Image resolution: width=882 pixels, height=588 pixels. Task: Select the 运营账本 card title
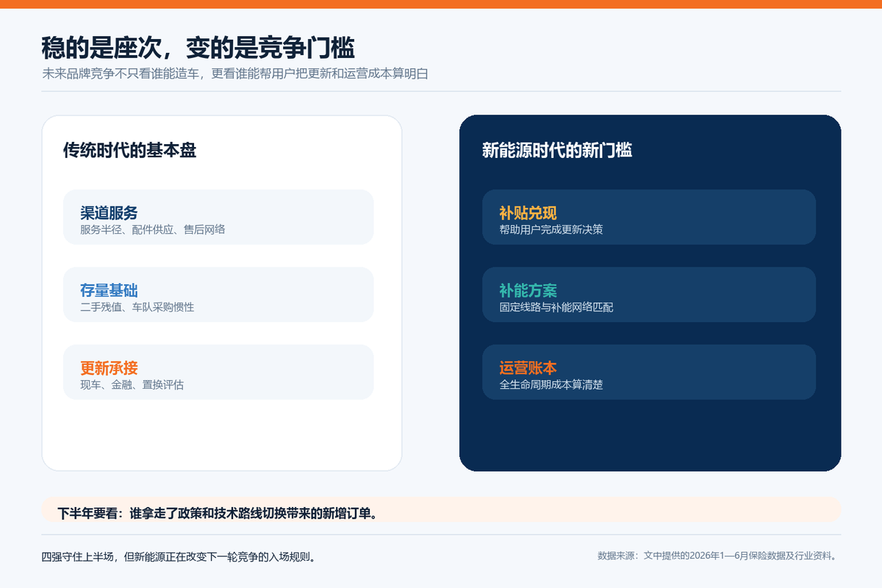[x=528, y=368]
